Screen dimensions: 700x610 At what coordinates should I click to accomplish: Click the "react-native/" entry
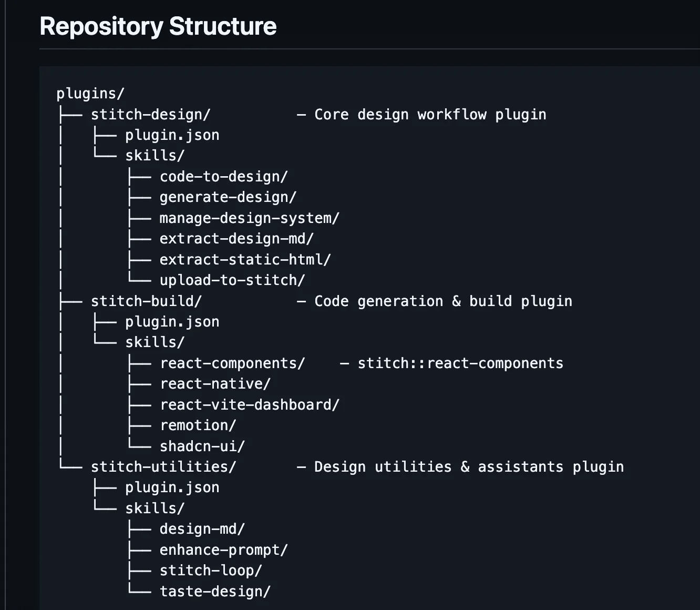pyautogui.click(x=215, y=384)
